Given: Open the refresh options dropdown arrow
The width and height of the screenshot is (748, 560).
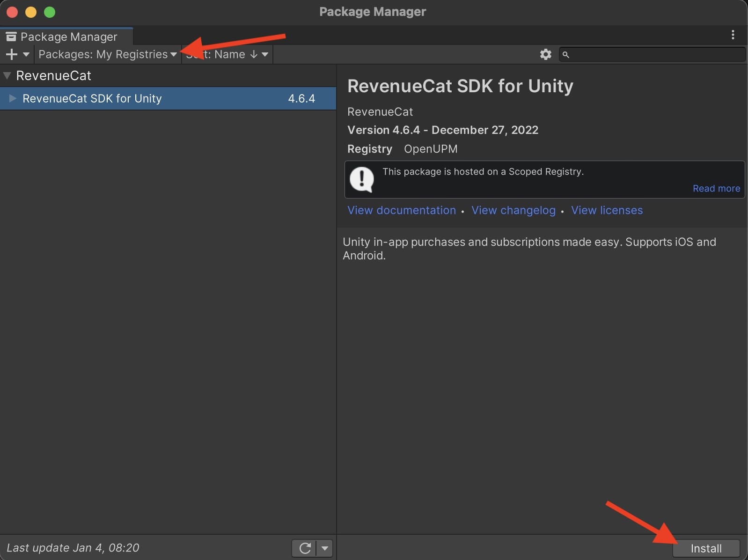Looking at the screenshot, I should (325, 548).
